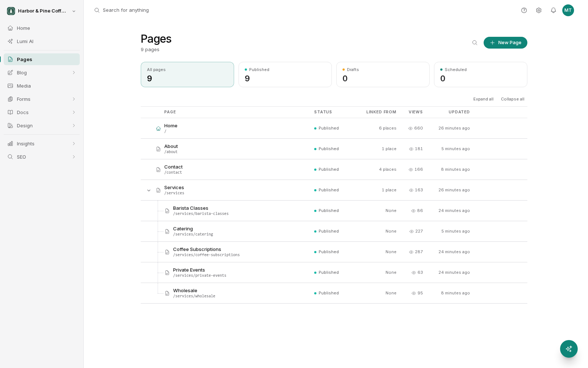
Task: Click the Lumi AI sparkle icon in sidebar
Action: 10,41
